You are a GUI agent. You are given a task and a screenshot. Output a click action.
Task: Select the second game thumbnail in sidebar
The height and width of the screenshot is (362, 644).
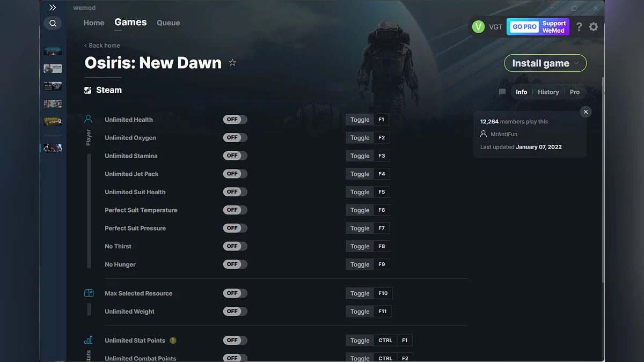point(53,69)
